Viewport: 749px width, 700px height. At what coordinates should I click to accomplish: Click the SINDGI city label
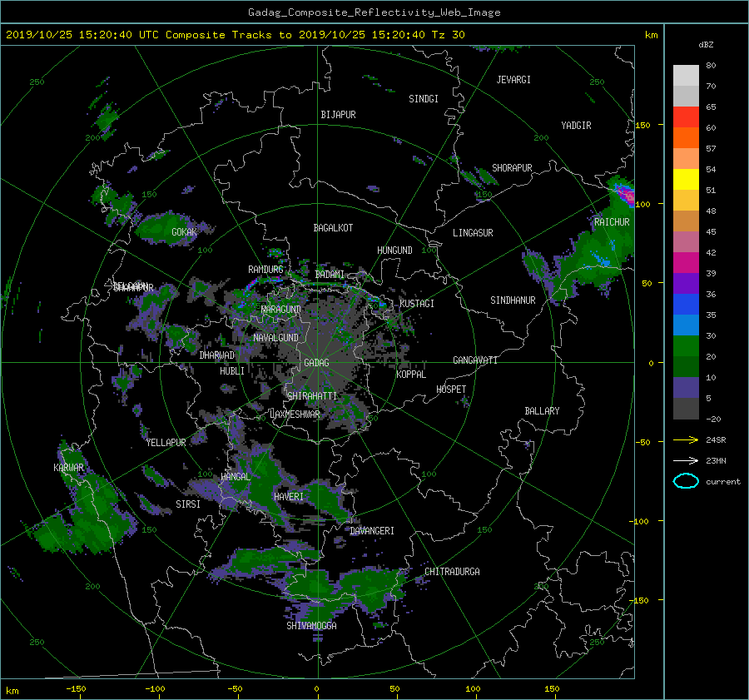coord(424,99)
